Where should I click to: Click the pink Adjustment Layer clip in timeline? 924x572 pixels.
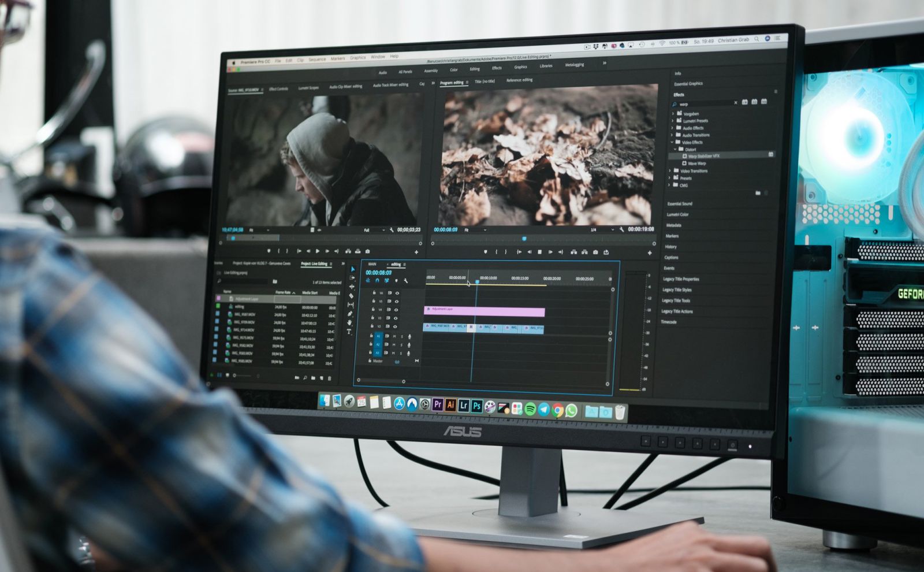(484, 312)
